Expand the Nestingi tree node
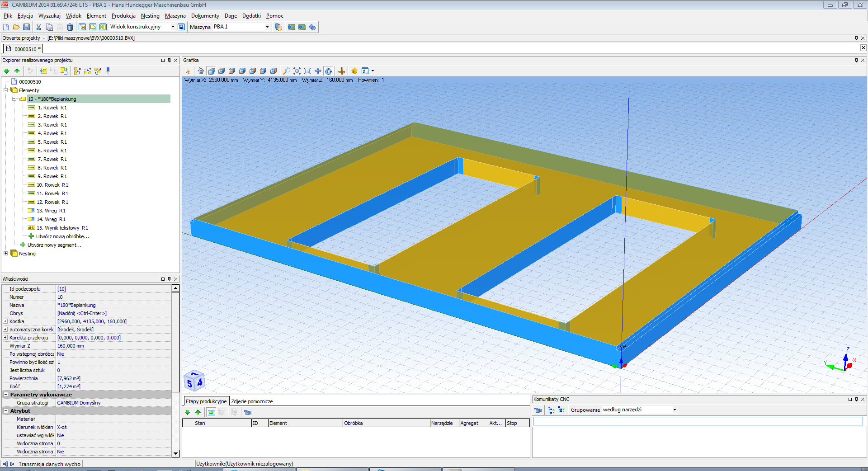The width and height of the screenshot is (868, 471). pyautogui.click(x=5, y=254)
